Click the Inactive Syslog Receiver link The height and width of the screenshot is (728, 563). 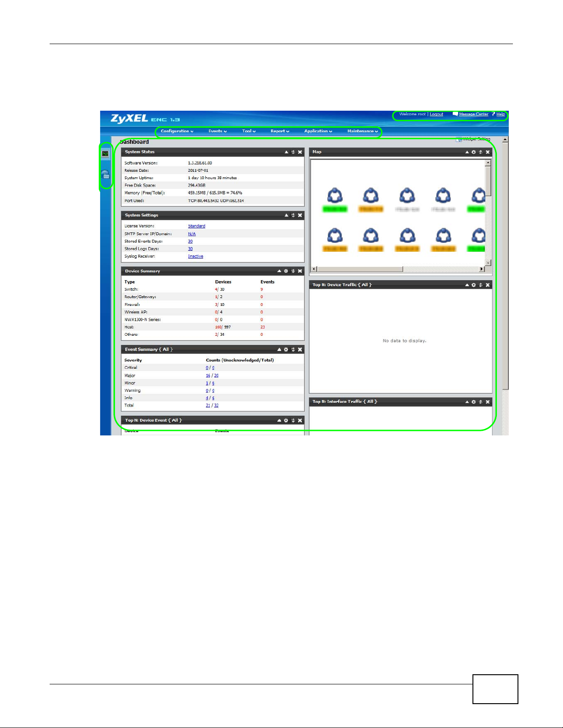coord(195,256)
